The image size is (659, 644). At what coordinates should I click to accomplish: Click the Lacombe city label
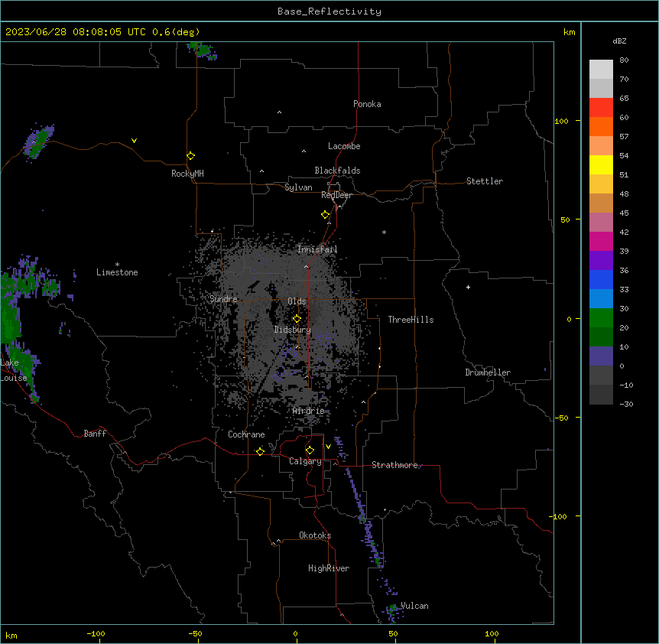coord(344,146)
